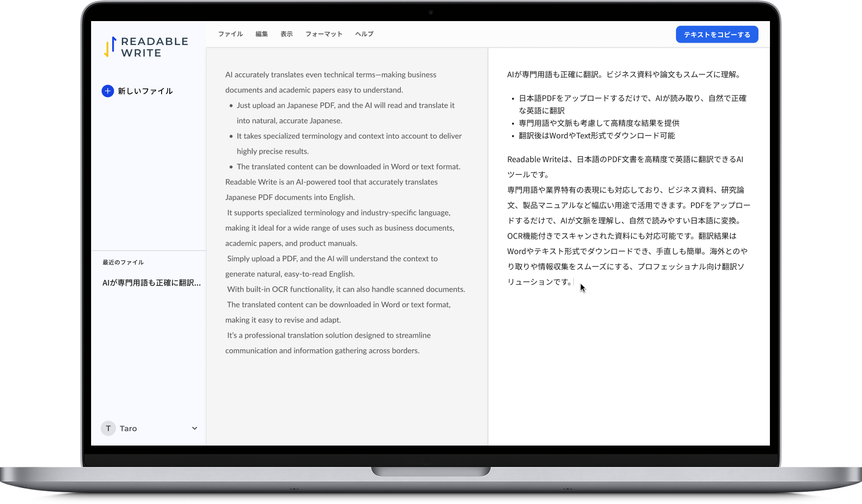Open the 表示 menu
Screen dimensions: 862x504
pyautogui.click(x=287, y=34)
